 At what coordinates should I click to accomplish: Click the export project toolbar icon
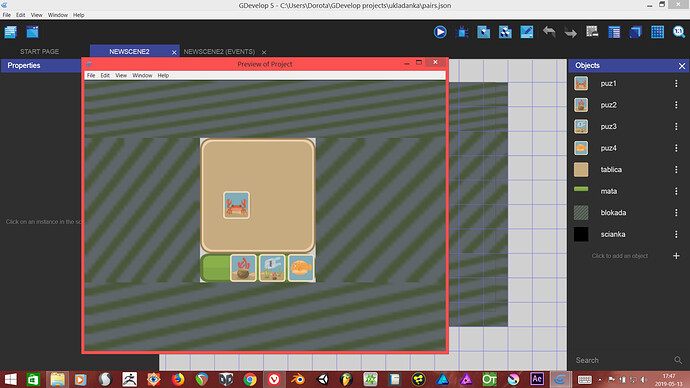[33, 32]
